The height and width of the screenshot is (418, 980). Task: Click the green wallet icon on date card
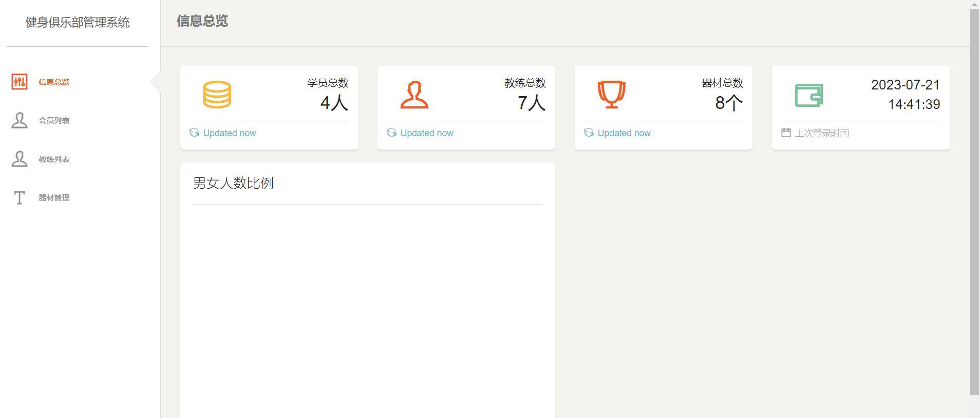pyautogui.click(x=809, y=95)
